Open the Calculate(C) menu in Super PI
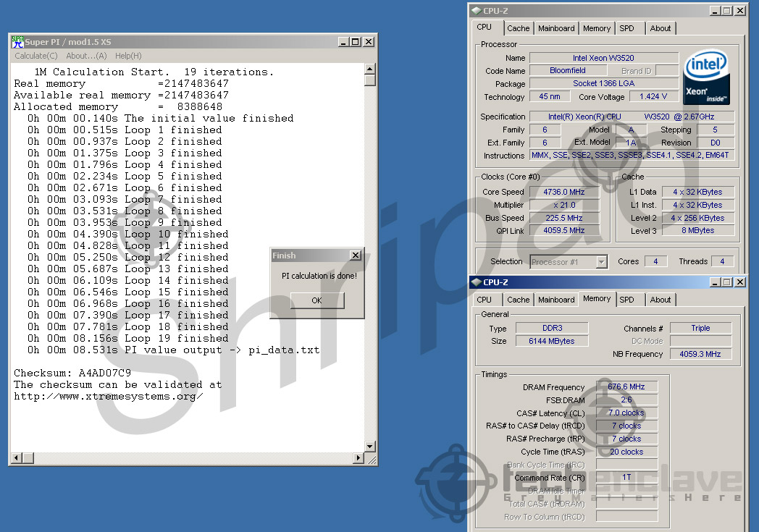759x532 pixels. pyautogui.click(x=35, y=56)
